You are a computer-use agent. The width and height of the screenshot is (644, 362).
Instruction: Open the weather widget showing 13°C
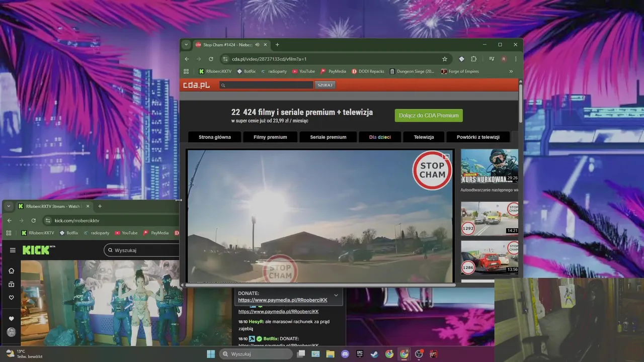point(24,354)
